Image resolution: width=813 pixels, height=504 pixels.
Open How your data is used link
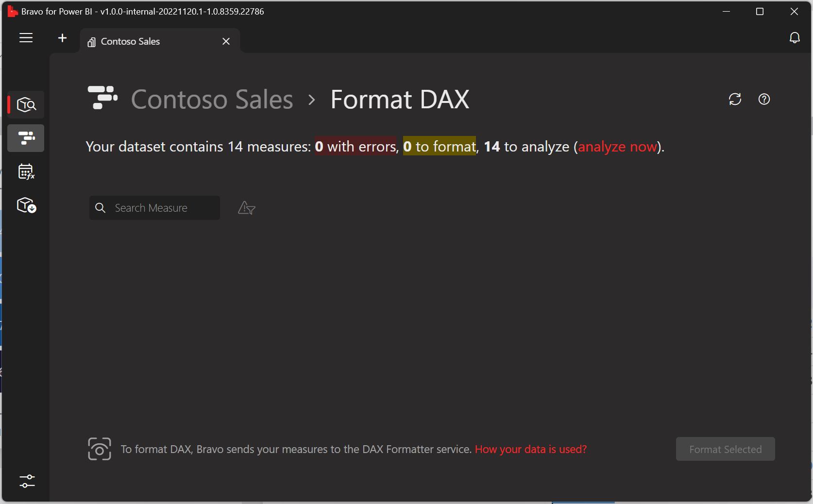point(530,449)
